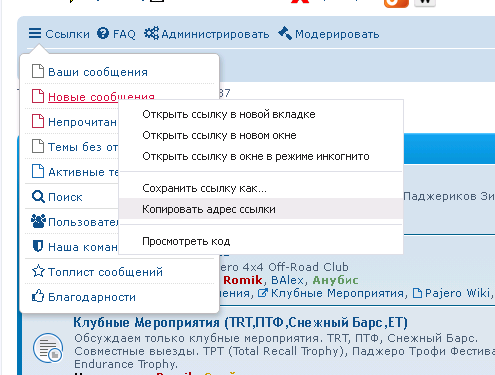Open the Pajero Wiki subforum link
The height and width of the screenshot is (375, 495).
(x=457, y=293)
